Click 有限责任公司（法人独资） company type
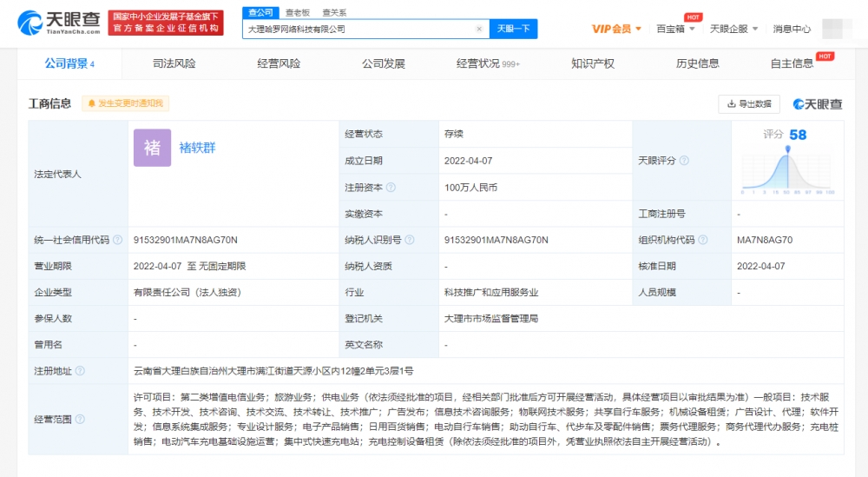 (x=189, y=293)
